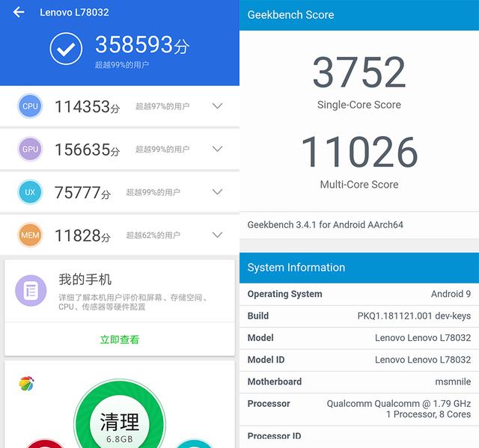The height and width of the screenshot is (448, 479).
Task: Tap the checkmark circle beside total score
Action: pos(66,49)
